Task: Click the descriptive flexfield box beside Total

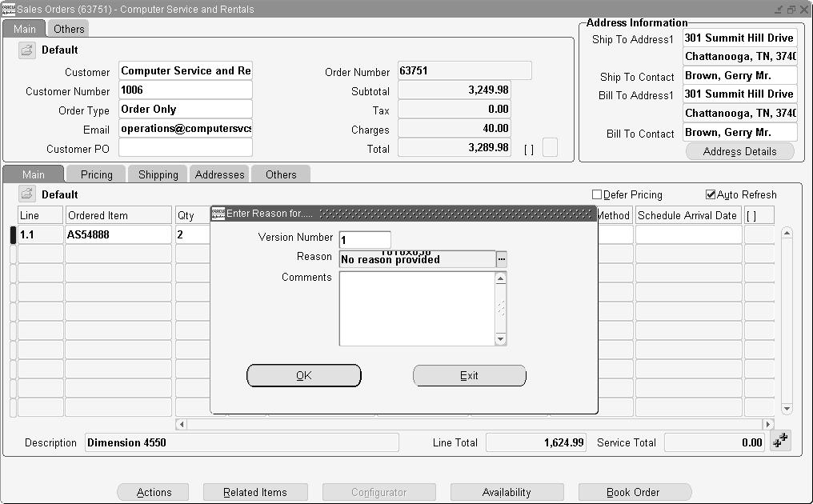Action: (x=550, y=147)
